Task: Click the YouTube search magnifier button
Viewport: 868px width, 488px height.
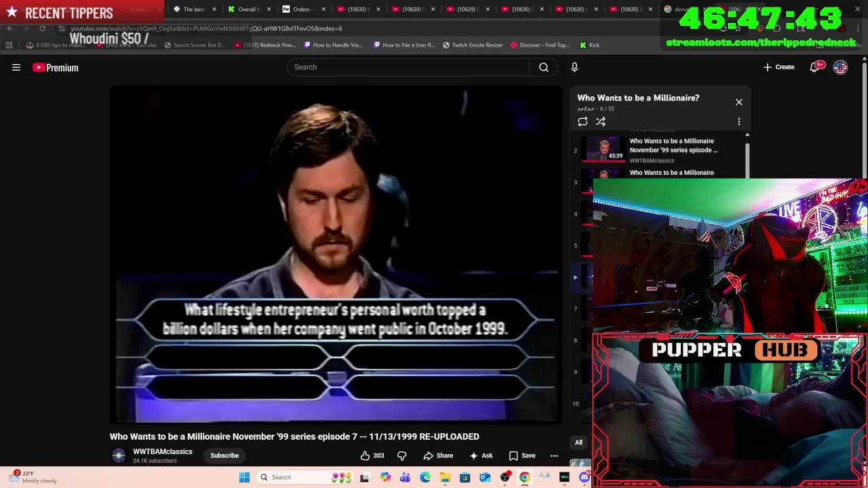Action: click(x=544, y=67)
